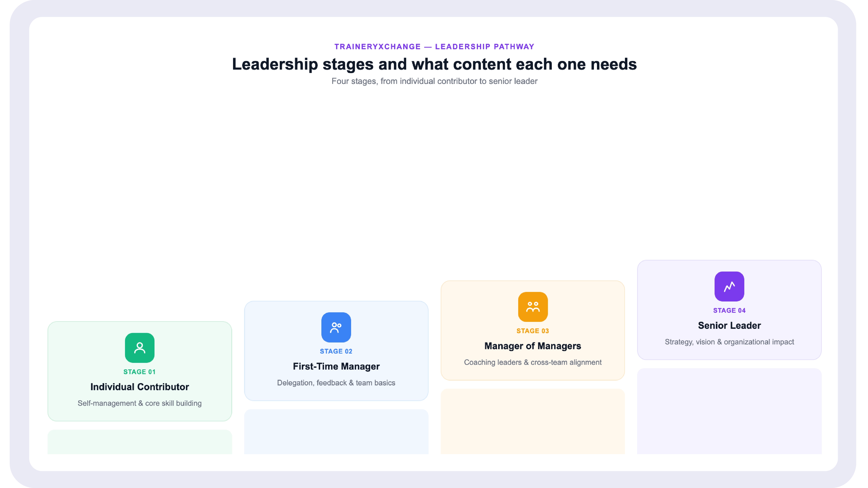Click the 'Four stages, from individual contributor' subtitle
Image resolution: width=868 pixels, height=488 pixels.
[x=434, y=81]
